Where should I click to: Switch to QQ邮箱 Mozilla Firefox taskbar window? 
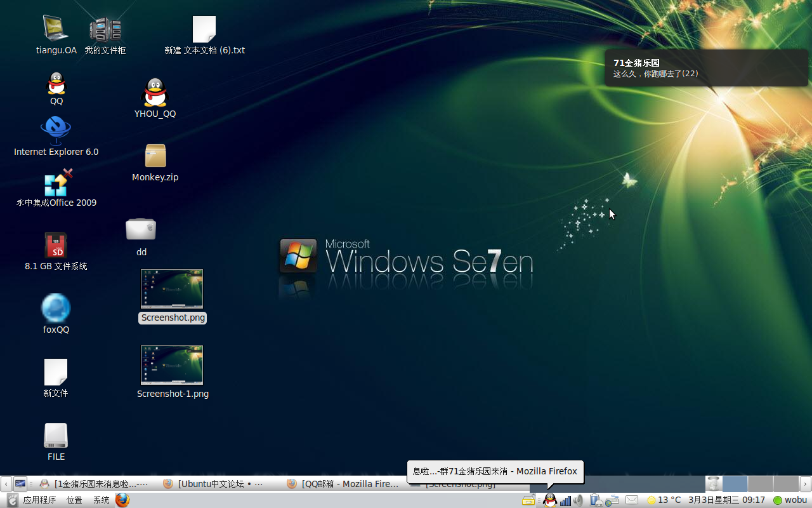pyautogui.click(x=343, y=484)
